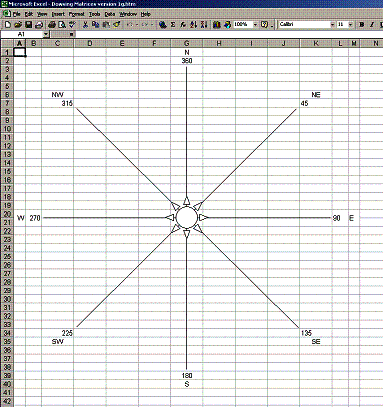Click the Cut scissors icon
The height and width of the screenshot is (407, 383).
(85, 24)
